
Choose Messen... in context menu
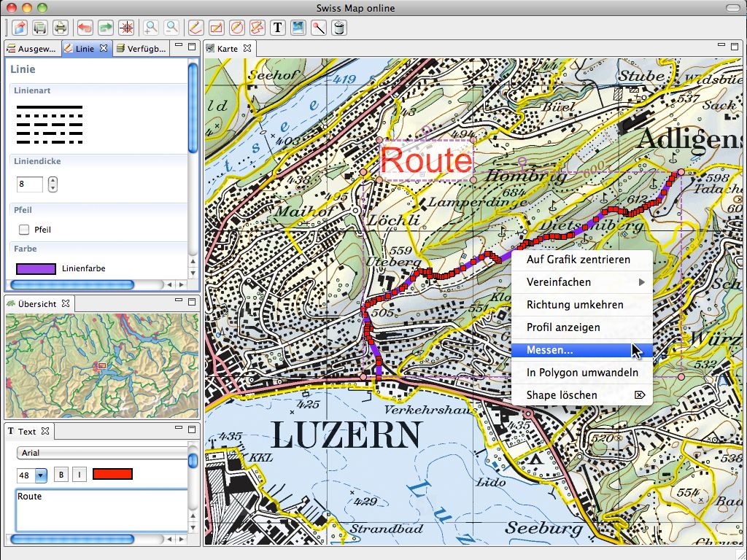[x=581, y=350]
